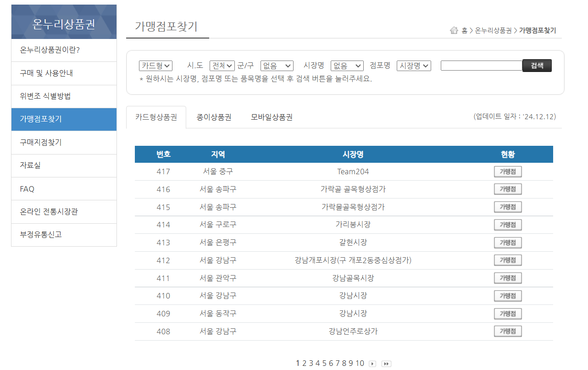Click inside the search text input field

481,65
